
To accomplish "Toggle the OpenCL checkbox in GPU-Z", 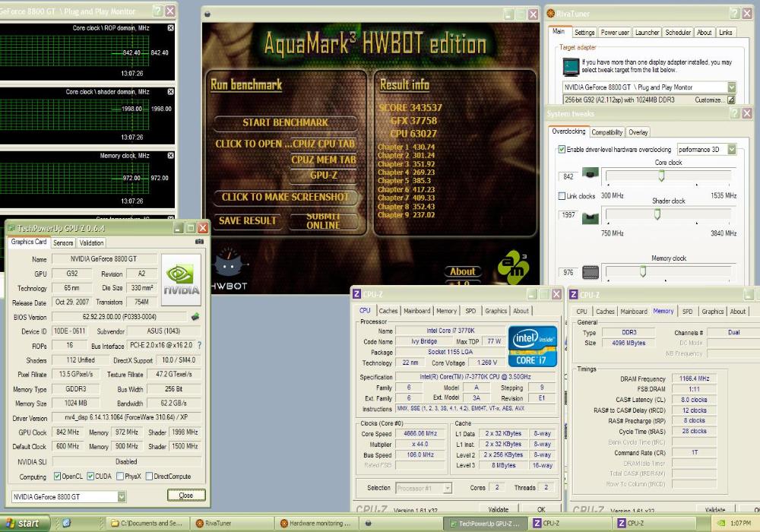I will pyautogui.click(x=57, y=477).
